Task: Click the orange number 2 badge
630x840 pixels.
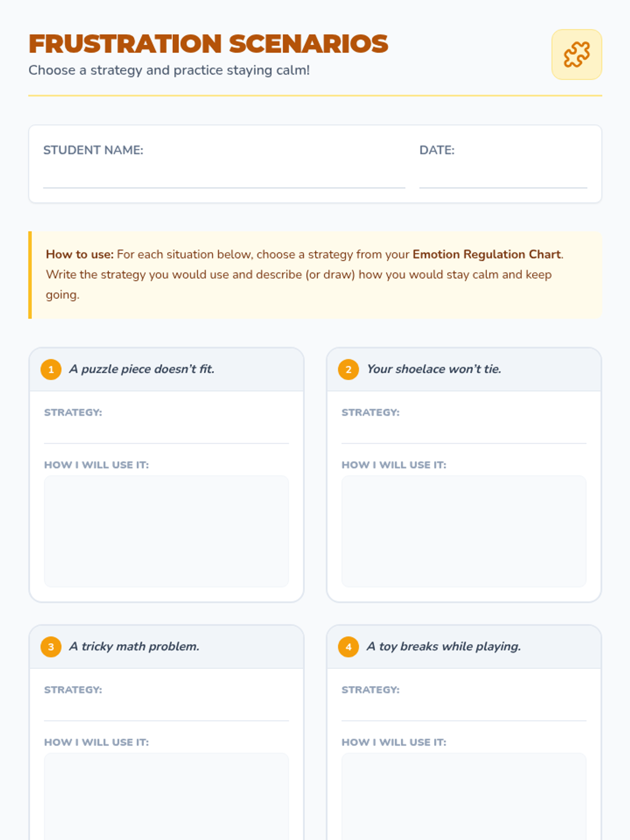Action: coord(349,370)
